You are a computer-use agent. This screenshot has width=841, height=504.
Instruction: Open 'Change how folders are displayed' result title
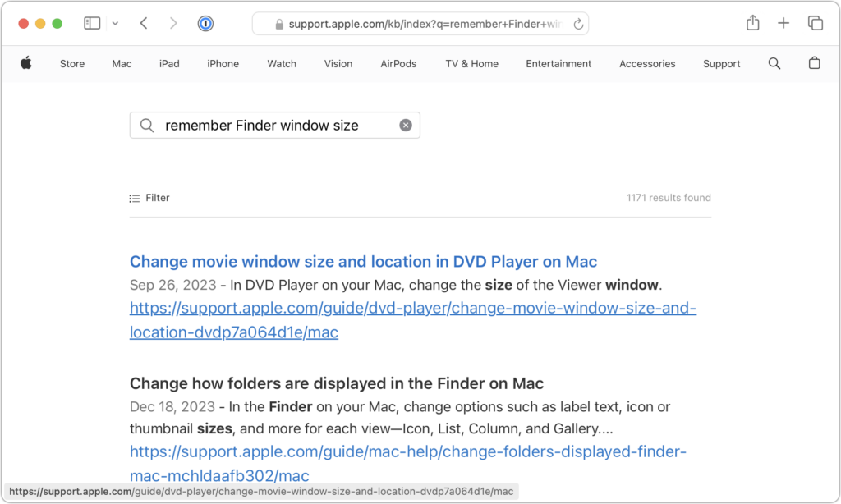pyautogui.click(x=337, y=383)
